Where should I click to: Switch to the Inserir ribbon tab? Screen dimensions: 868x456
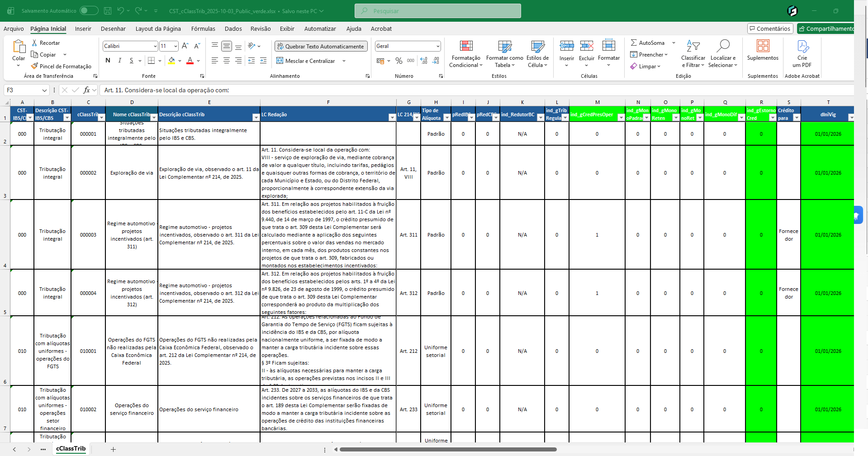coord(83,29)
